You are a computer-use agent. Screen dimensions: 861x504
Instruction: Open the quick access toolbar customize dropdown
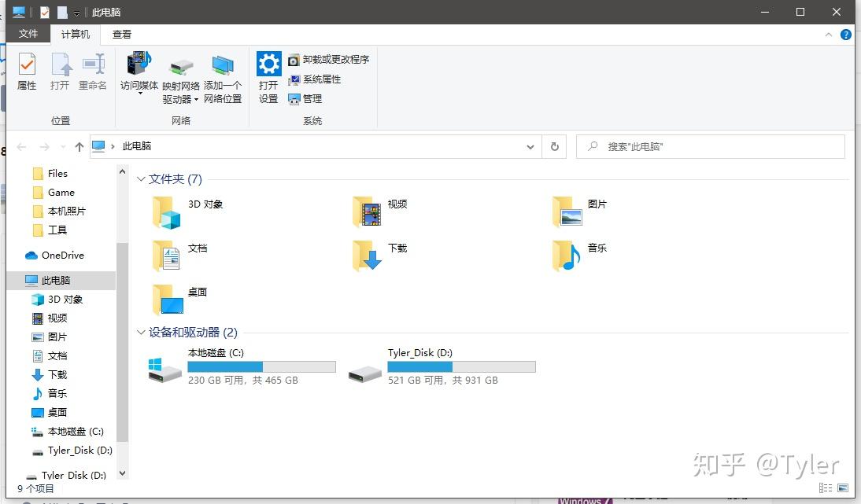coord(76,13)
